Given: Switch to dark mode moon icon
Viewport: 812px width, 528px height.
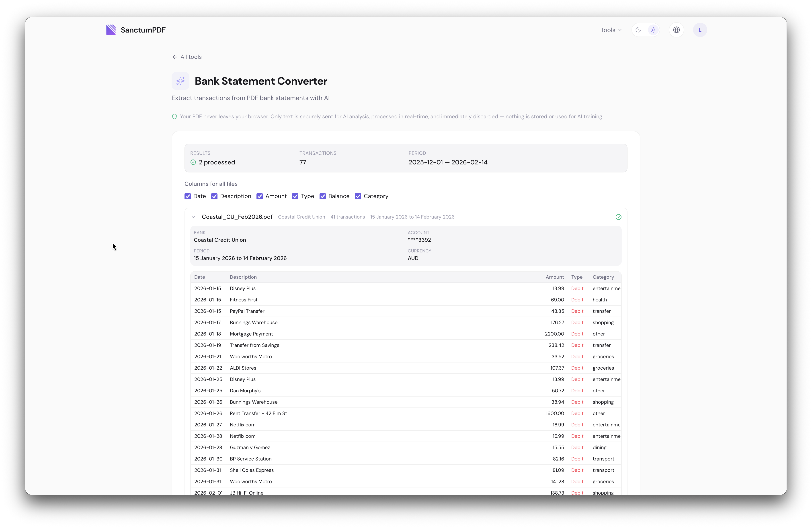Looking at the screenshot, I should 638,30.
